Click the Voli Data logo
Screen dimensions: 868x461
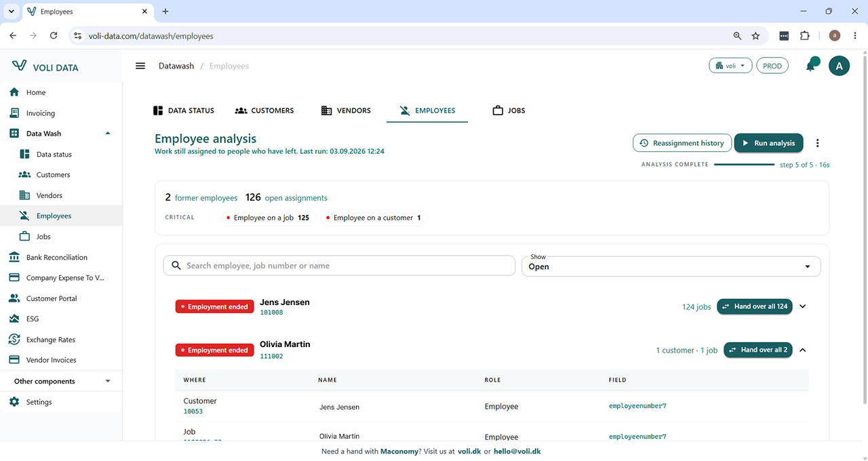tap(45, 66)
